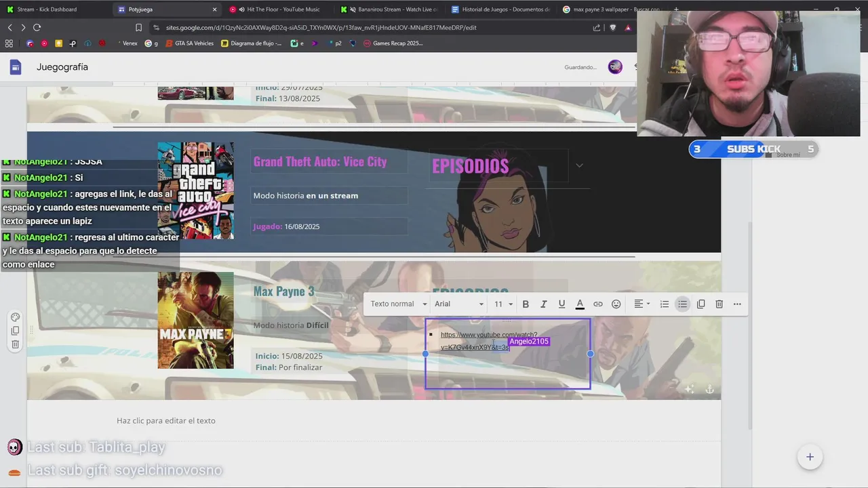Switch to Hit The Floor YouTube Music tab
The image size is (868, 488).
278,9
